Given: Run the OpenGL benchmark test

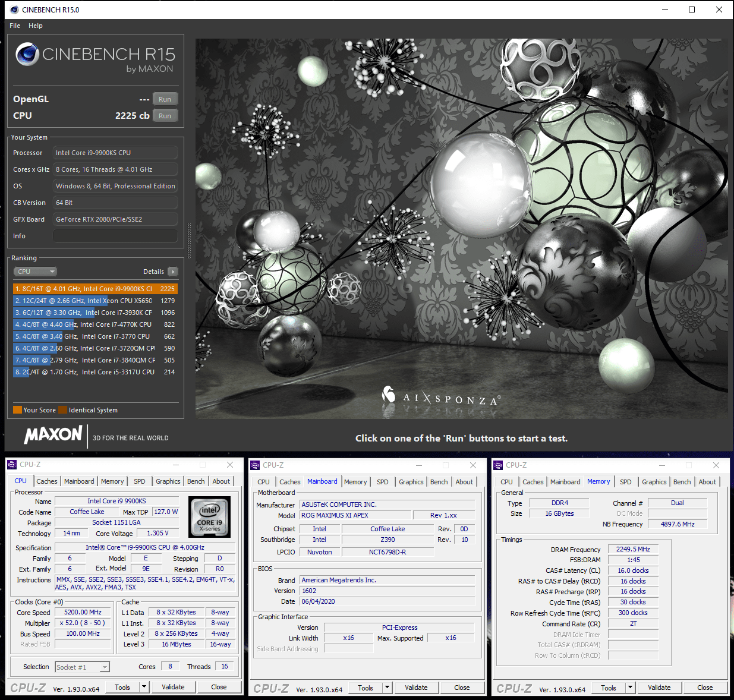Looking at the screenshot, I should tap(165, 99).
